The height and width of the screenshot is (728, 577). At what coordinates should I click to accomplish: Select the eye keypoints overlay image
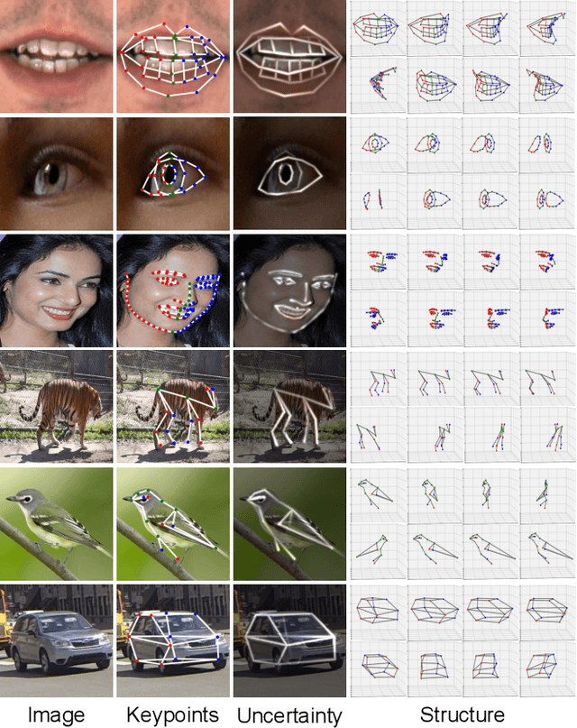click(173, 173)
